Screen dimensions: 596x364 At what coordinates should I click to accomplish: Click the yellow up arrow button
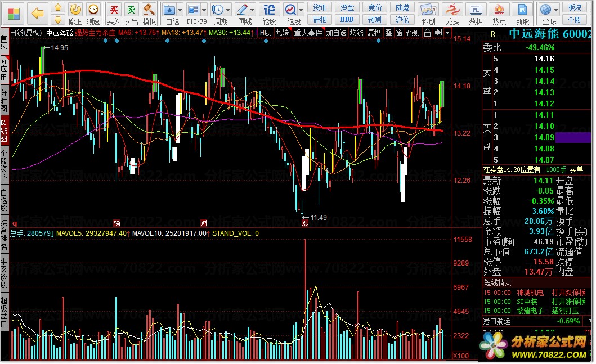coord(58,7)
